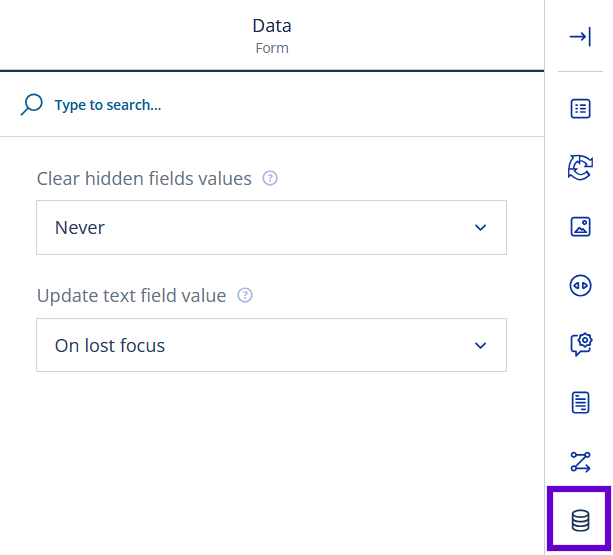Viewport: 613px width, 555px height.
Task: Show help for Clear hidden fields values
Action: coord(270,178)
